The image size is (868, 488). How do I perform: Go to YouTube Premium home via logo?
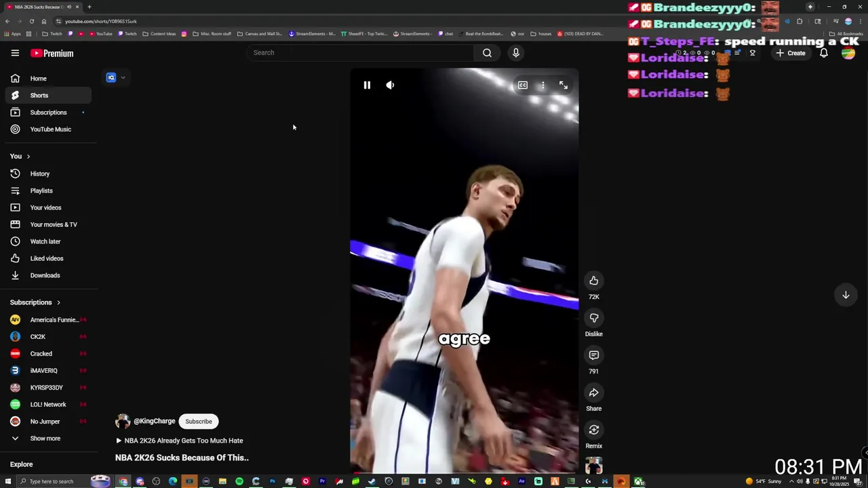52,53
